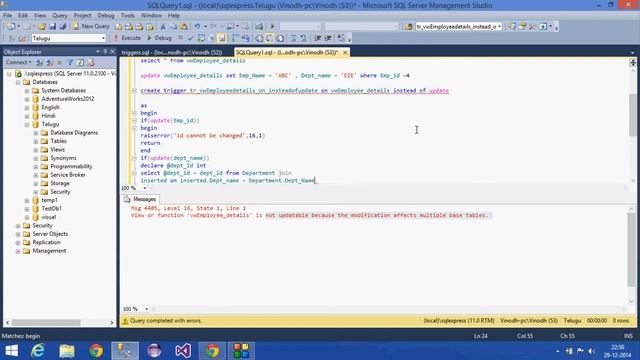Click the Increase Indent icon
The width and height of the screenshot is (640, 360).
(x=328, y=38)
